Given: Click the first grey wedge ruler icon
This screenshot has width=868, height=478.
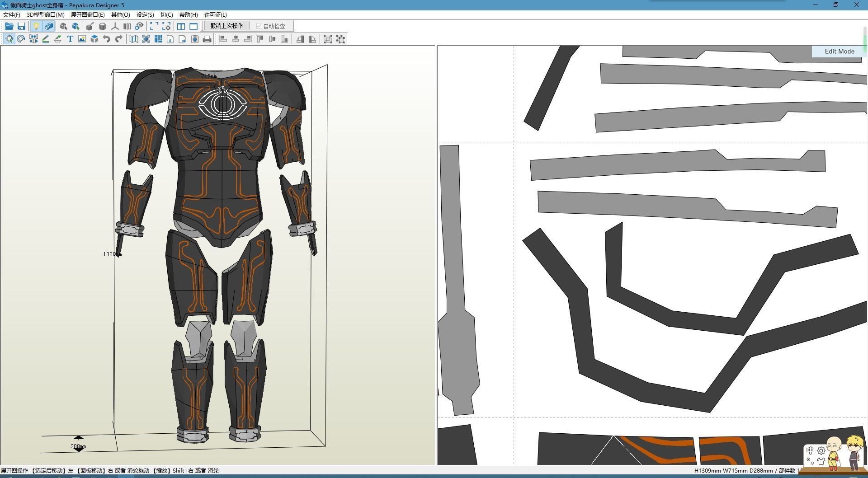Looking at the screenshot, I should [x=300, y=39].
